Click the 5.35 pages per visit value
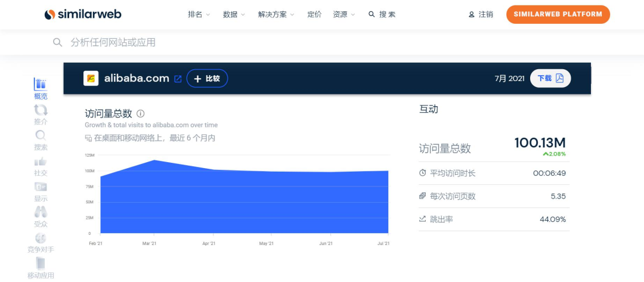Viewport: 644px width, 282px height. [558, 196]
